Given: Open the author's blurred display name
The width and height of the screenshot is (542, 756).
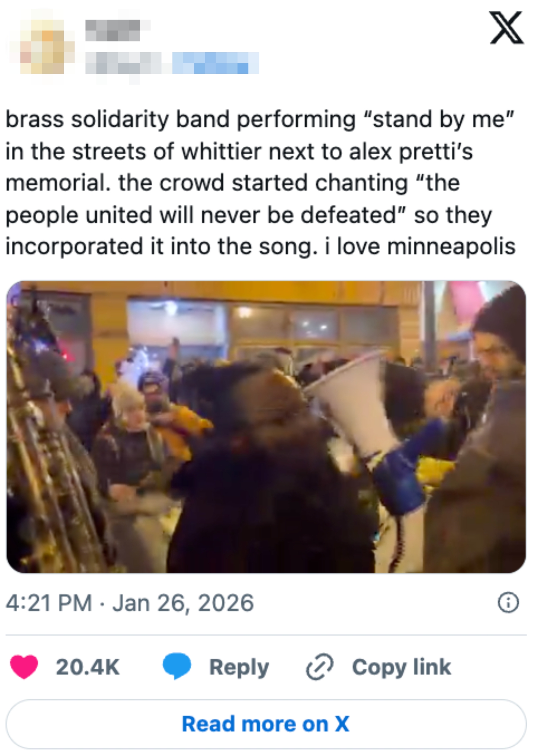Looking at the screenshot, I should tap(117, 30).
